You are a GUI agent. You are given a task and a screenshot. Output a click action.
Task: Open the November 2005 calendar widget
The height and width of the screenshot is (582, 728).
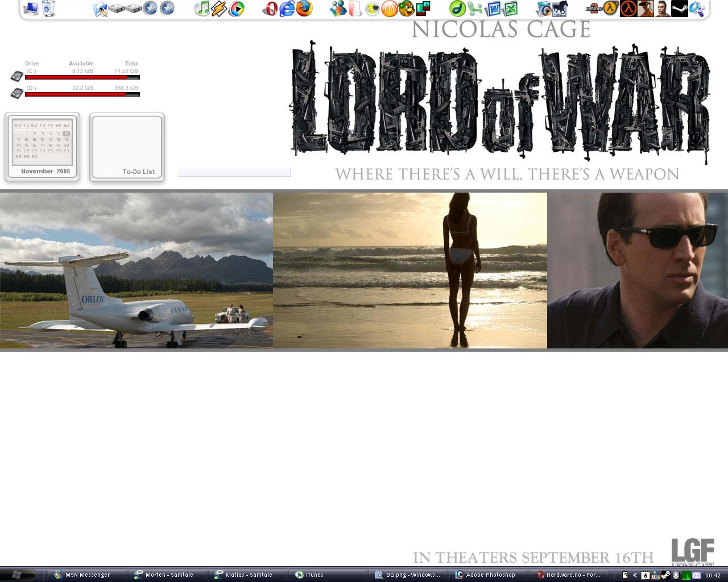[43, 147]
